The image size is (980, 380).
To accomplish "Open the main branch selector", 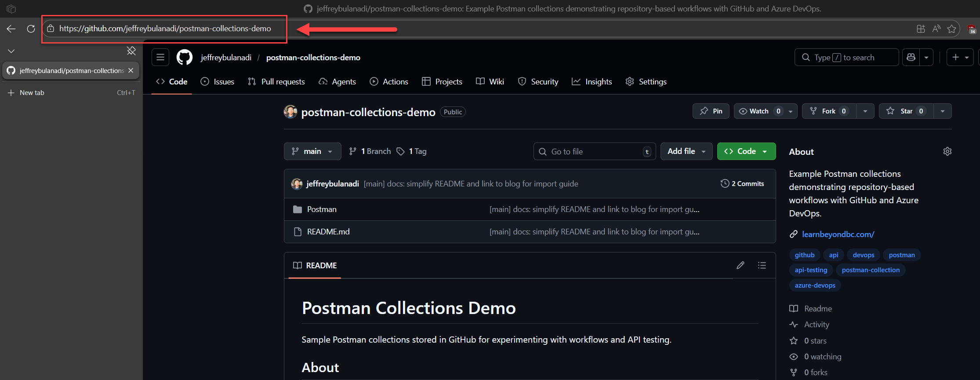I will (312, 151).
